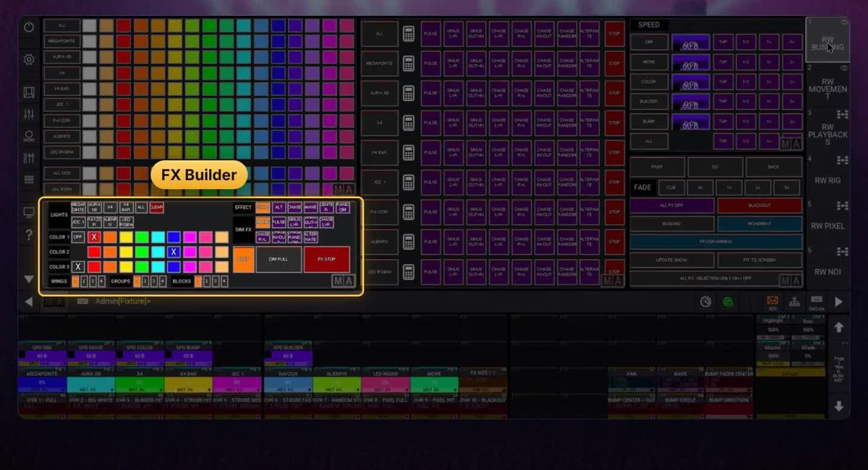The width and height of the screenshot is (868, 470).
Task: Open calculator icon beside MEGAPOINTE effects row
Action: (409, 64)
